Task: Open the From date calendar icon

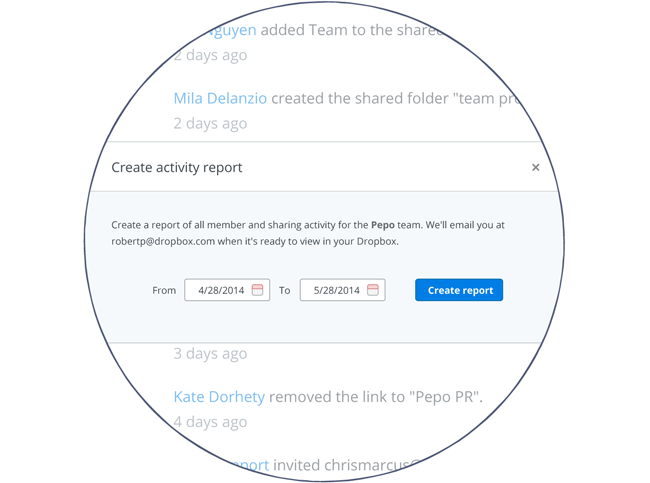Action: [257, 290]
